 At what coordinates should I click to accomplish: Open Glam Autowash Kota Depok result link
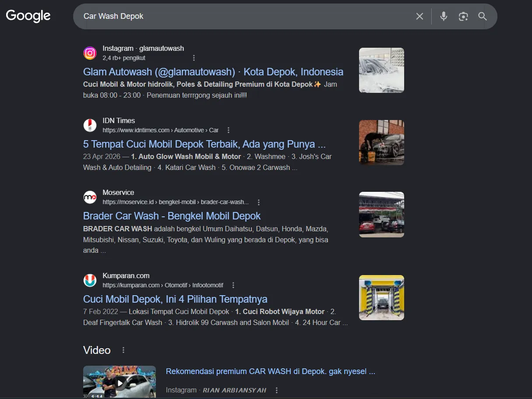pos(213,72)
